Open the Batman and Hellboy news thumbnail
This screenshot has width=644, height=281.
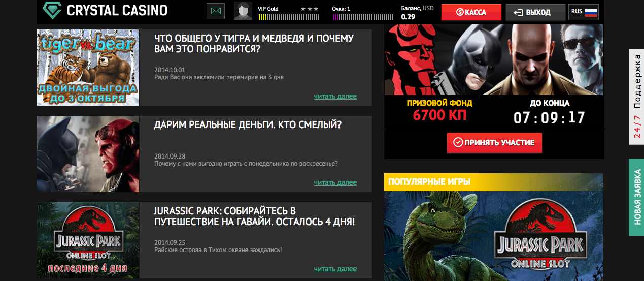(x=88, y=154)
